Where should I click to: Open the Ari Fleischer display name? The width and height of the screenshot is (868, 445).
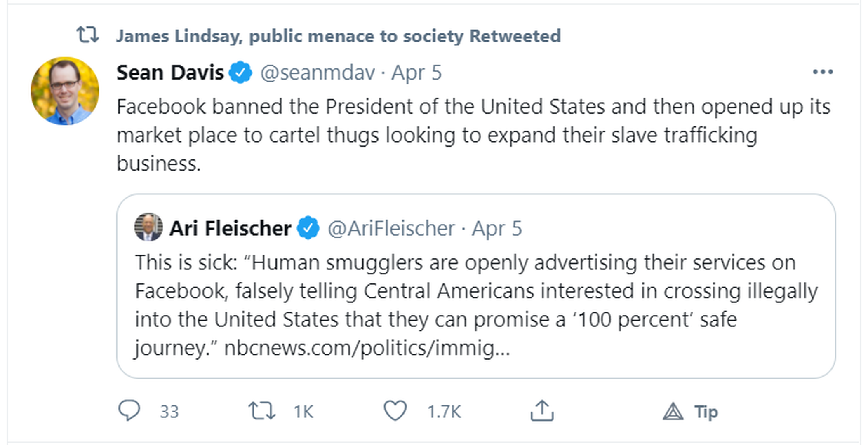(230, 228)
